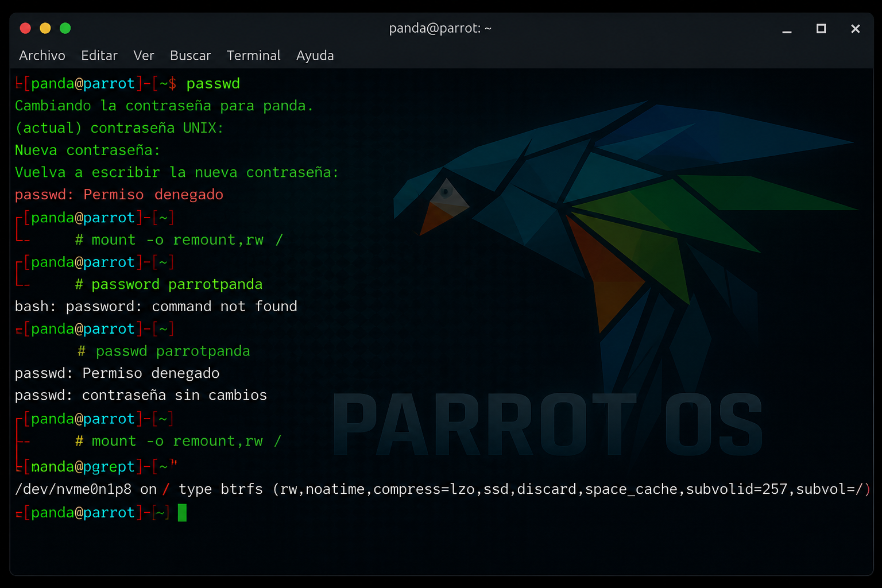Click the line 'Cambiando la contraseña para panda.'
The width and height of the screenshot is (882, 588).
[164, 106]
